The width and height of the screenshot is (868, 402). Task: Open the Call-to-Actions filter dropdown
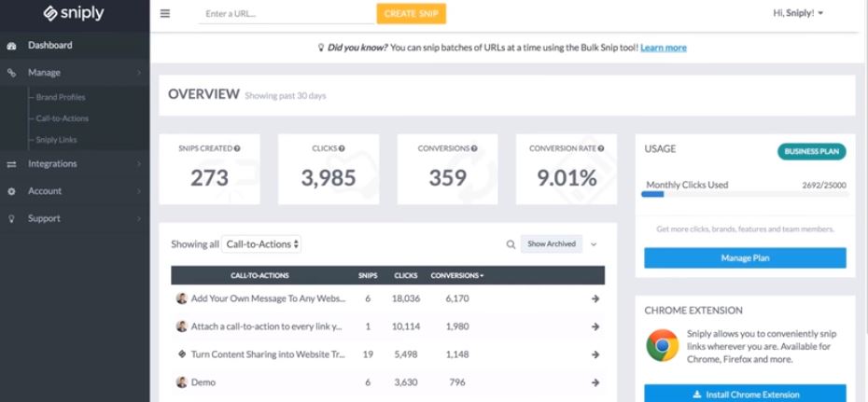pos(261,243)
